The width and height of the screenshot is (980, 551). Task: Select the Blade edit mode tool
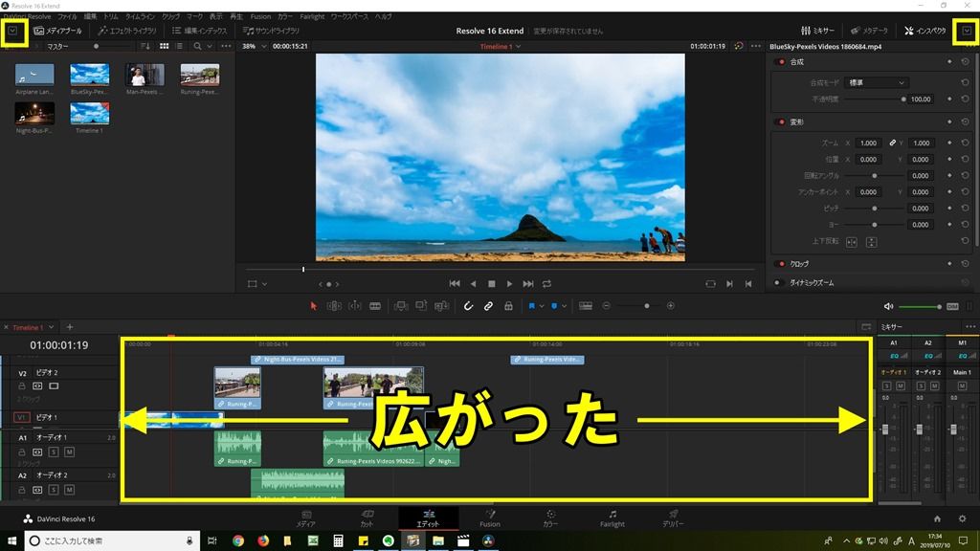click(x=376, y=305)
